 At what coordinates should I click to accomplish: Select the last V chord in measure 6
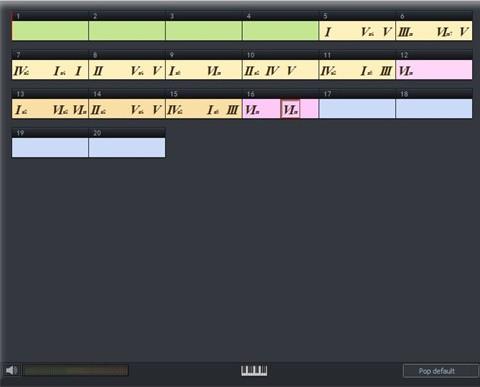[x=464, y=32]
